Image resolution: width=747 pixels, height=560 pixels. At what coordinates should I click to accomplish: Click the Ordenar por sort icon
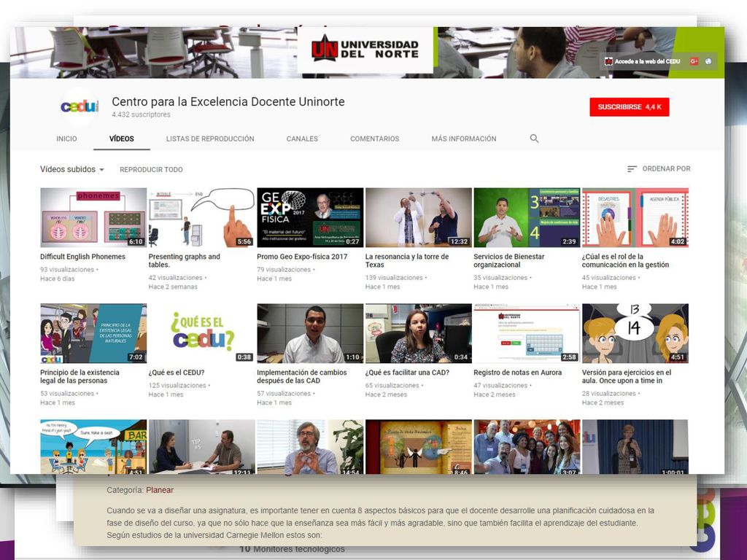coord(632,169)
